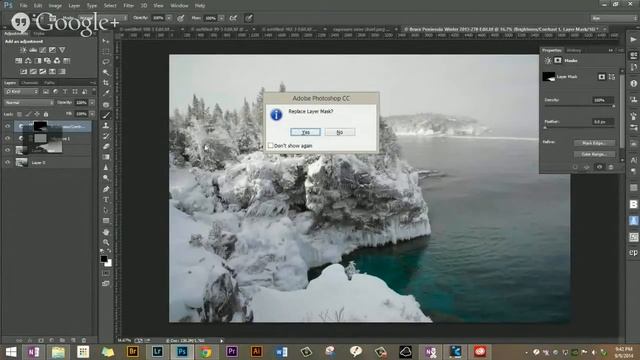Select the Eraser tool
This screenshot has width=640, height=360.
pyautogui.click(x=106, y=147)
